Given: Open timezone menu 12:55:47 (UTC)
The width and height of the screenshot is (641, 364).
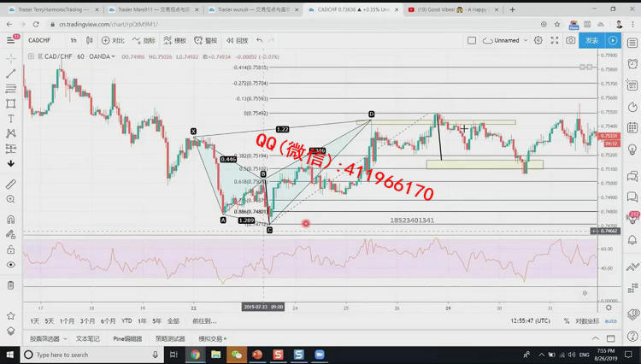Looking at the screenshot, I should [x=530, y=321].
